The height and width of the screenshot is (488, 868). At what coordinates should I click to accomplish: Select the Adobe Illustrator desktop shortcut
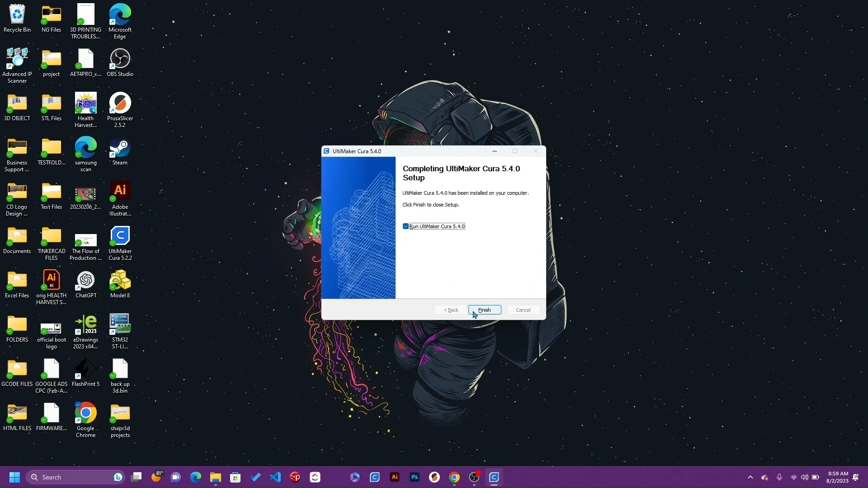[x=120, y=198]
